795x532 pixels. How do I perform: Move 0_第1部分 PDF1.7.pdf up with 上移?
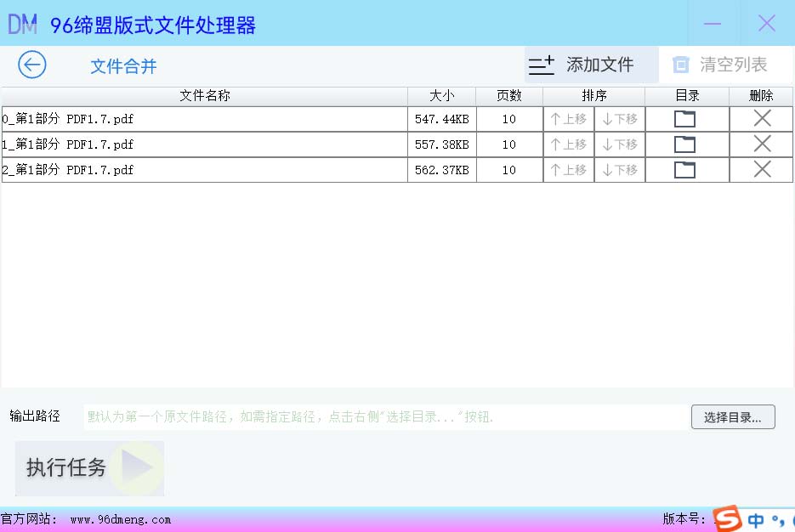tap(568, 119)
